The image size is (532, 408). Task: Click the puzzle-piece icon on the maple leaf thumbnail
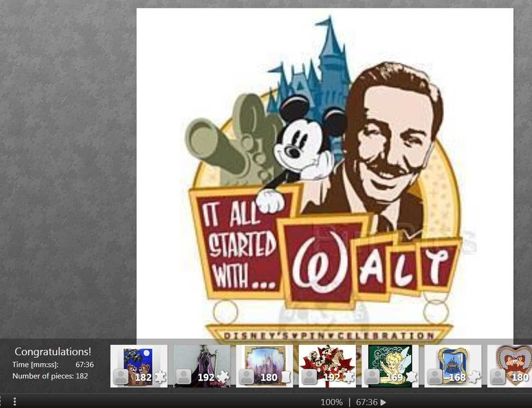[348, 377]
